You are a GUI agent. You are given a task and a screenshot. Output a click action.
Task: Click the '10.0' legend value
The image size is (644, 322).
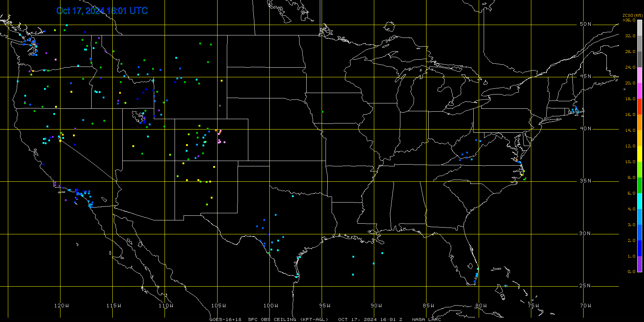click(x=630, y=162)
